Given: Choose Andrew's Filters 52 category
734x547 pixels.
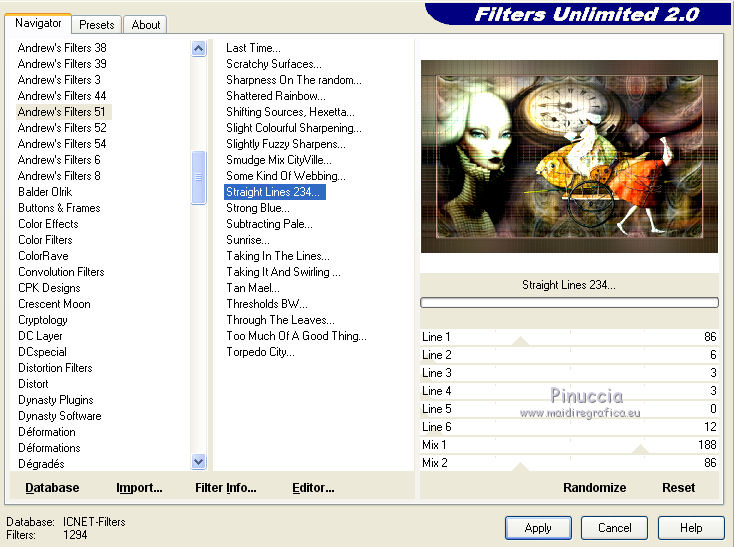Looking at the screenshot, I should click(62, 128).
